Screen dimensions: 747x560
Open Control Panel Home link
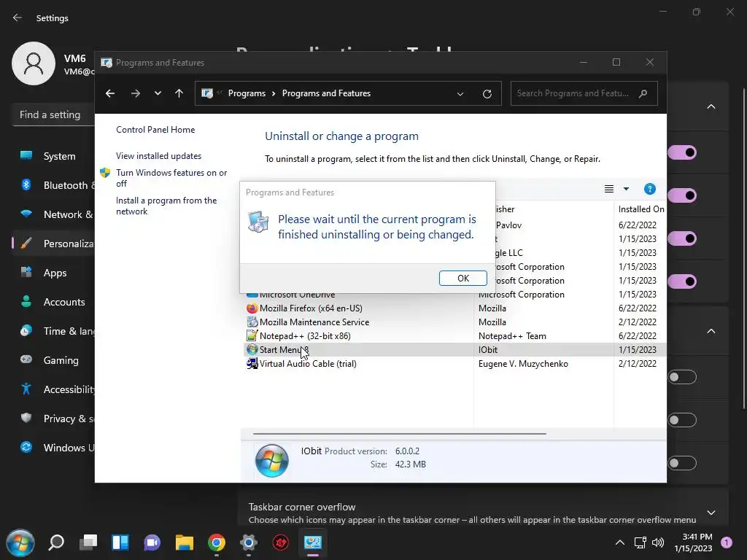tap(155, 130)
